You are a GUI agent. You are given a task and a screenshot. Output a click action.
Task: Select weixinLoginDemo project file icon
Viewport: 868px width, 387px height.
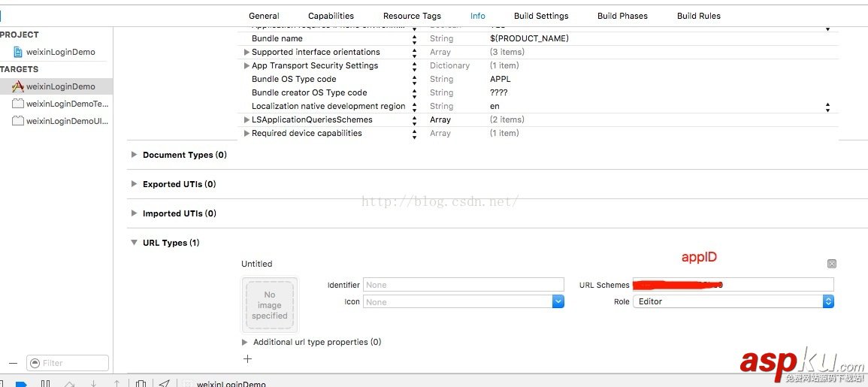[x=18, y=52]
